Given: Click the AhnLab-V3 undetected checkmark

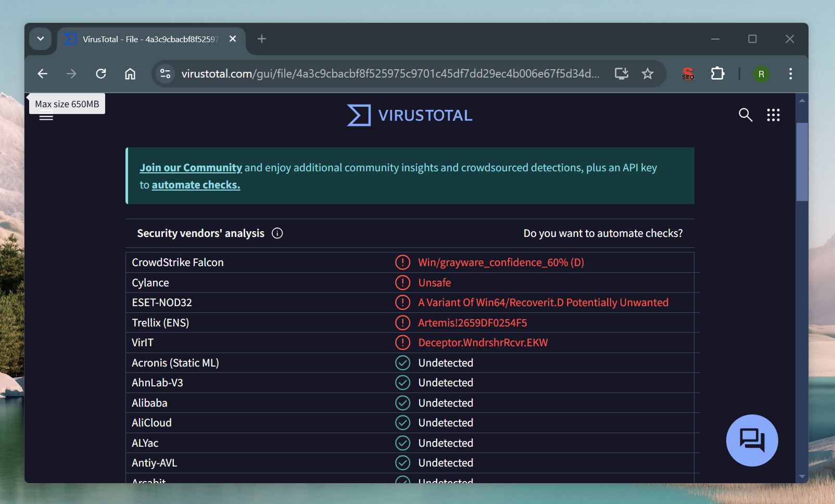Looking at the screenshot, I should [x=402, y=383].
